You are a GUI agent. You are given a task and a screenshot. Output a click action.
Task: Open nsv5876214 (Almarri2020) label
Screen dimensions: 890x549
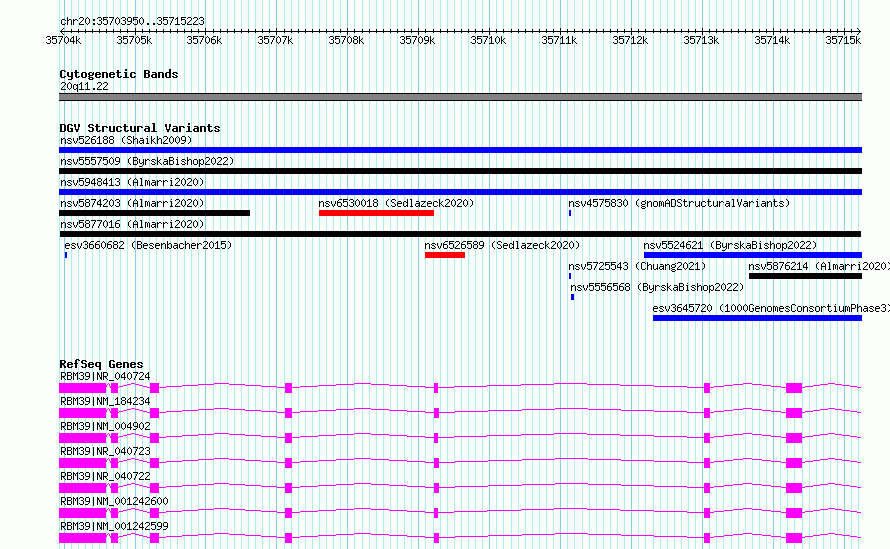pyautogui.click(x=819, y=266)
